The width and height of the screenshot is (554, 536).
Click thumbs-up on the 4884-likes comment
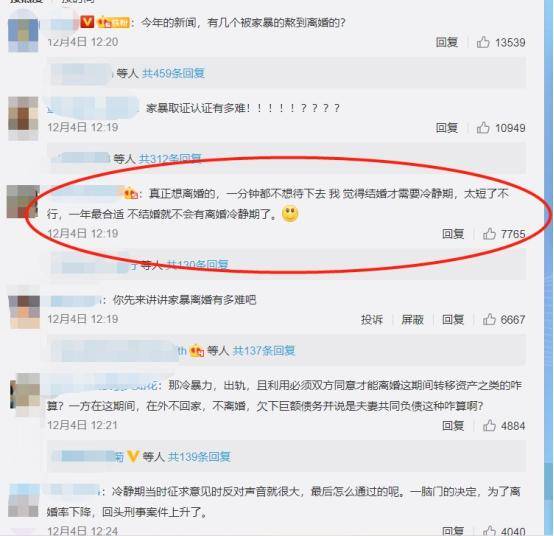(x=489, y=426)
